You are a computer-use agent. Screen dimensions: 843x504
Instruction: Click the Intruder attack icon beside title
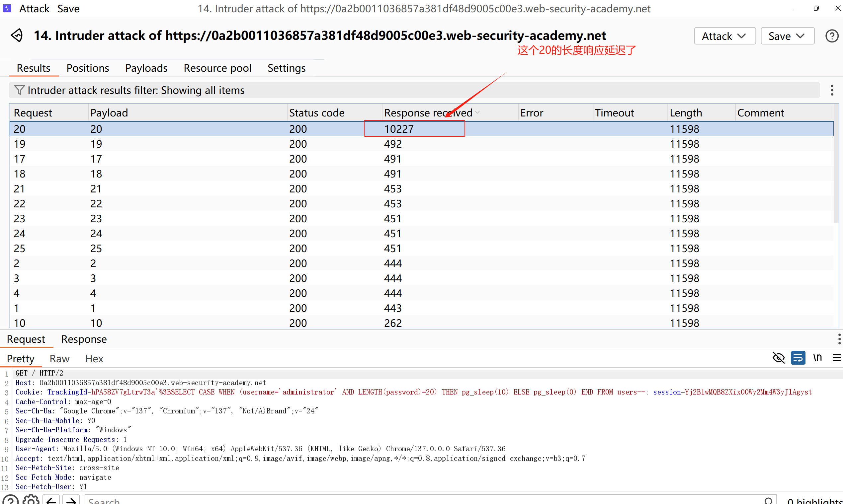click(x=17, y=35)
